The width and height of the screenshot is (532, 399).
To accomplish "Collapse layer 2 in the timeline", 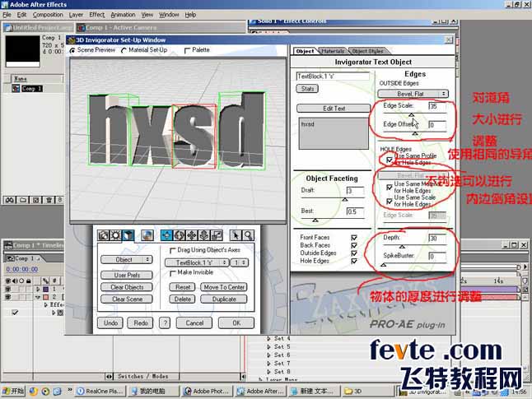I will pyautogui.click(x=38, y=297).
